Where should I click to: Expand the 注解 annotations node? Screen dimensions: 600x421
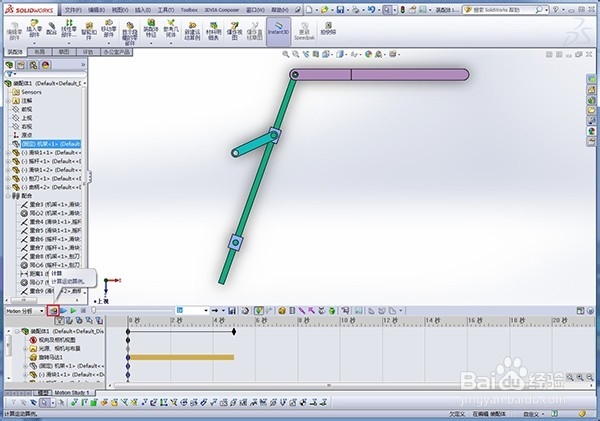8,101
